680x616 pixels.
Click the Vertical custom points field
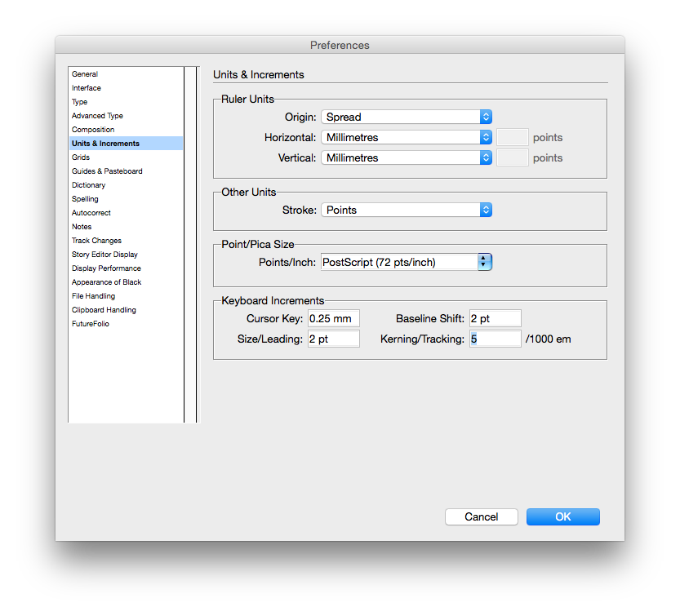point(512,157)
